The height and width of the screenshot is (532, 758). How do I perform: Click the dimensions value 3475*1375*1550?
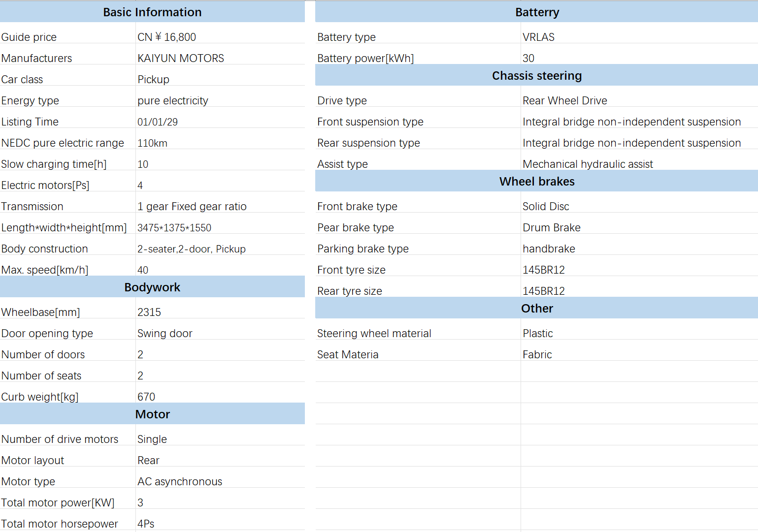[174, 228]
